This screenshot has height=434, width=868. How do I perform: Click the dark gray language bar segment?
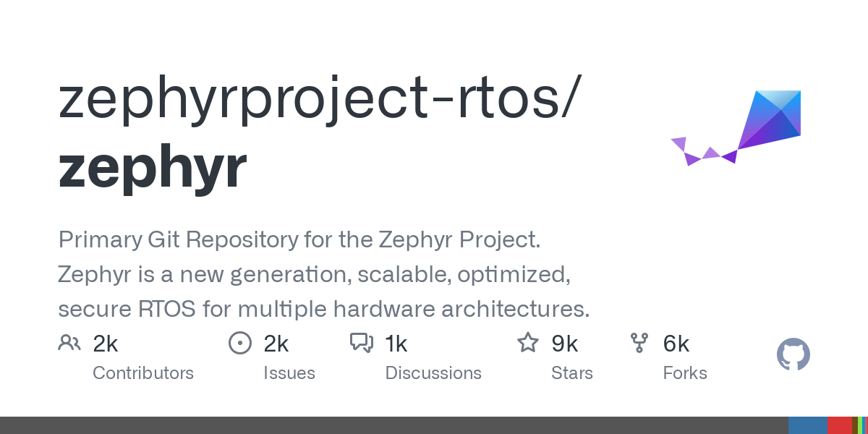pyautogui.click(x=391, y=425)
